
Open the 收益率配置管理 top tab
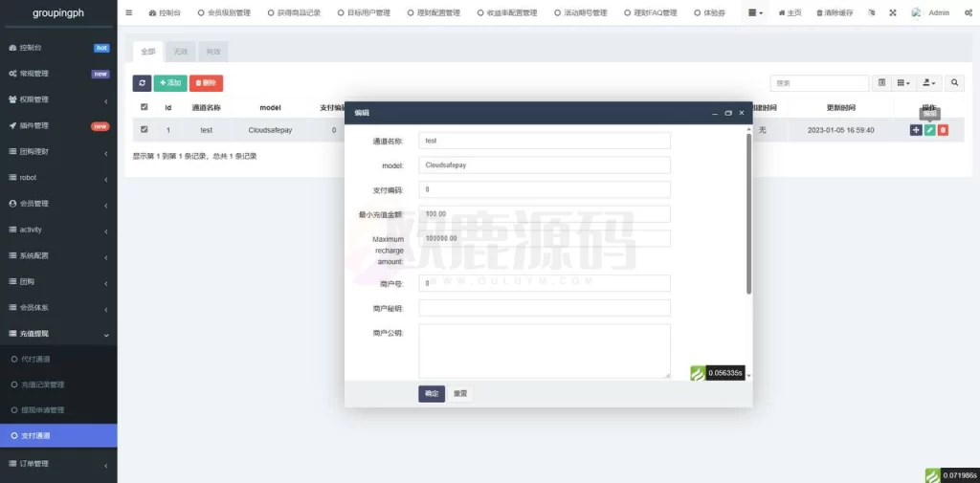[x=507, y=12]
